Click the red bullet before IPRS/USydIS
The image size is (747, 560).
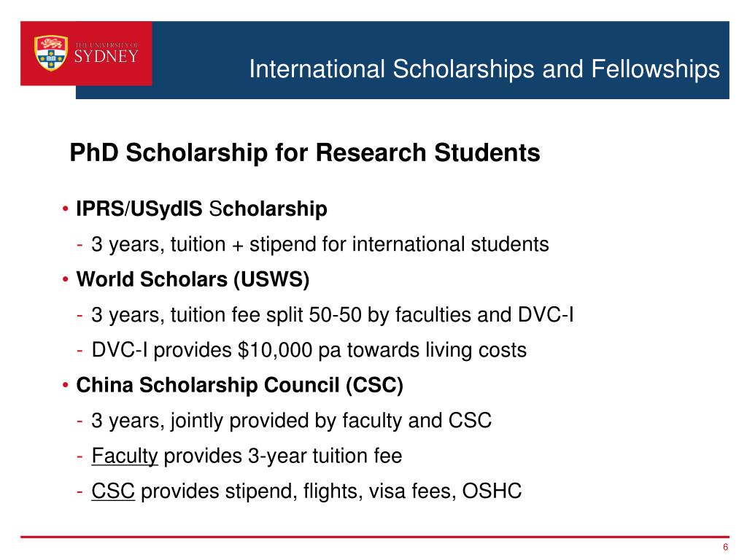(66, 209)
